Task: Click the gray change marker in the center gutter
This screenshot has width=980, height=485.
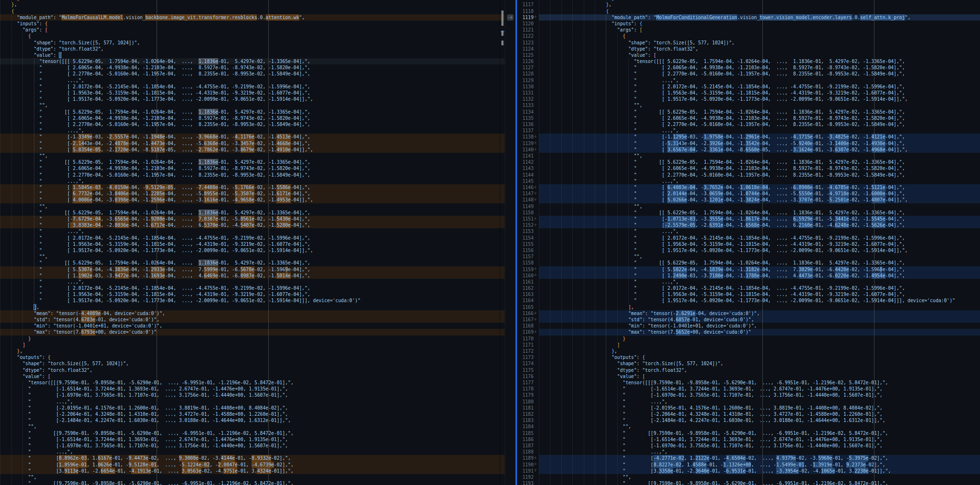Action: [502, 18]
